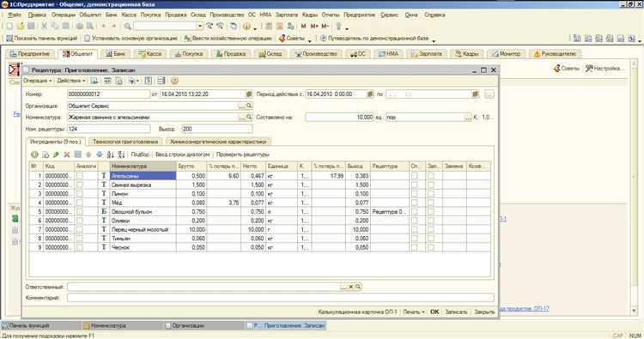This screenshot has width=644, height=339.
Task: Open help with the orange question mark icon
Action: click(174, 81)
